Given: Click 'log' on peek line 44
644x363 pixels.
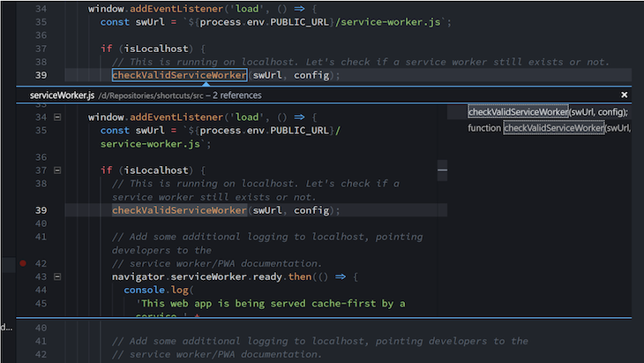Looking at the screenshot, I should point(179,290).
